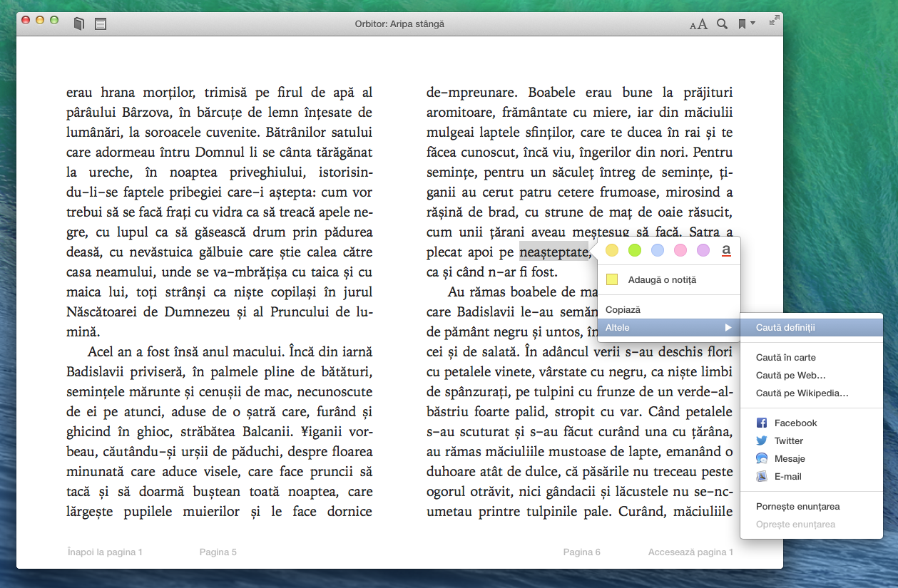Click the Altele submenu arrow
This screenshot has height=588, width=898.
point(728,328)
